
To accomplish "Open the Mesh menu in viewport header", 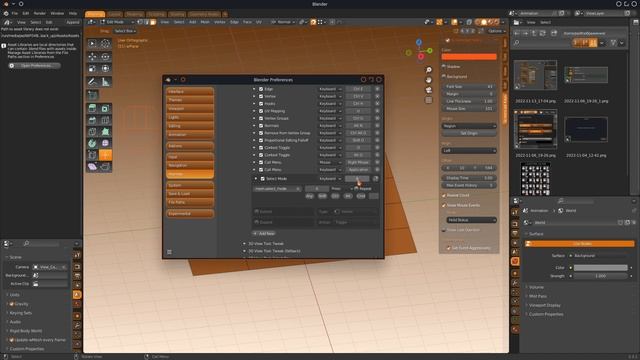I will coord(205,22).
